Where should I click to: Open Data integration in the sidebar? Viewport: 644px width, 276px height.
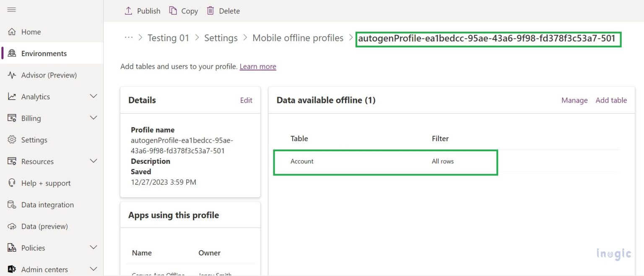click(47, 204)
